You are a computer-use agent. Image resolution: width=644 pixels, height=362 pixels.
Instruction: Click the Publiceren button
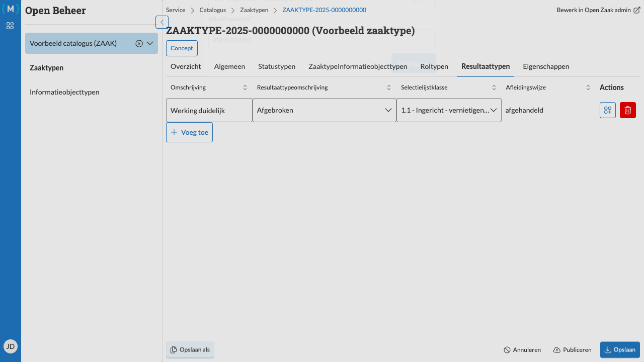coord(573,350)
